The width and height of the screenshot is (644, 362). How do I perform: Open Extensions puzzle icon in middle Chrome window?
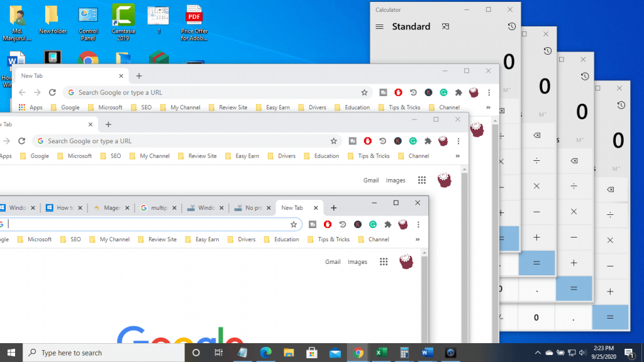(x=428, y=141)
